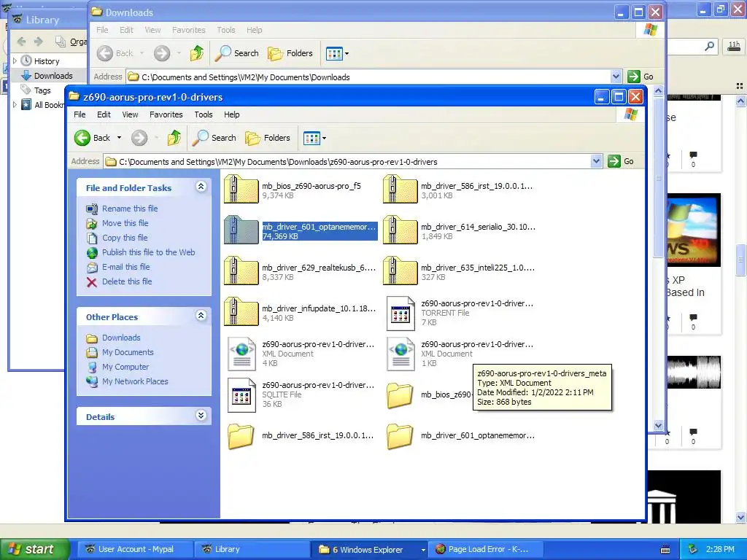Image resolution: width=747 pixels, height=560 pixels.
Task: Click Search in Downloads window toolbar
Action: pos(237,53)
